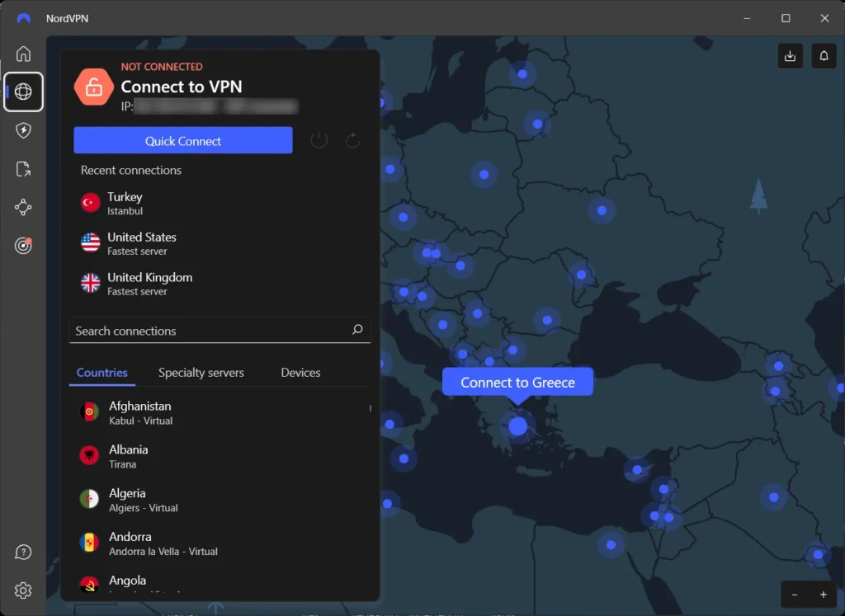
Task: Click the Connect to VPN heading
Action: (182, 86)
